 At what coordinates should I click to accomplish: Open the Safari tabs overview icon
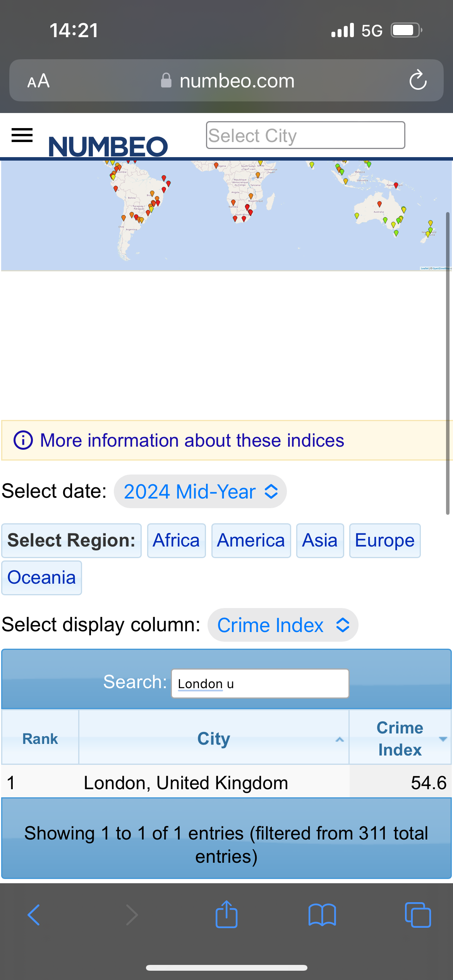point(417,915)
